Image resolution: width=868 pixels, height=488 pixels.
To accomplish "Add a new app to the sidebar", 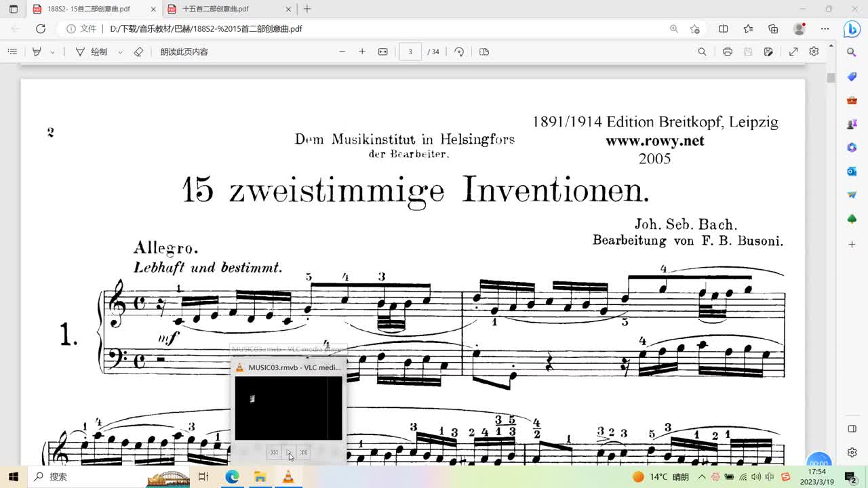I will click(x=852, y=244).
